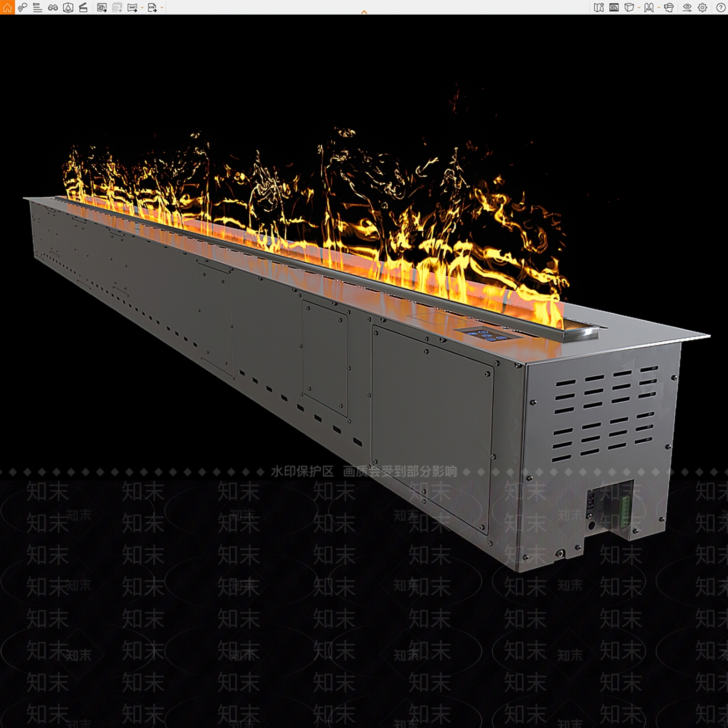Click the greyed-out batch export icon

117,7
